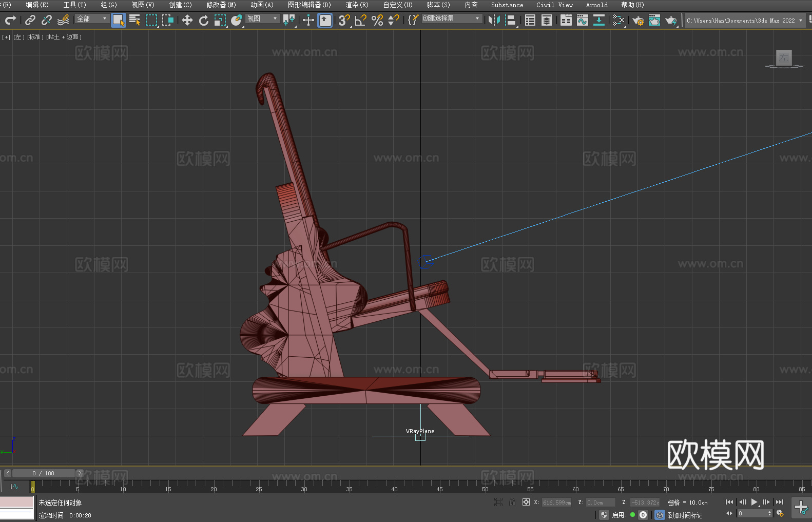The width and height of the screenshot is (812, 522).
Task: Select Bind to Space Warp tool
Action: click(x=63, y=20)
